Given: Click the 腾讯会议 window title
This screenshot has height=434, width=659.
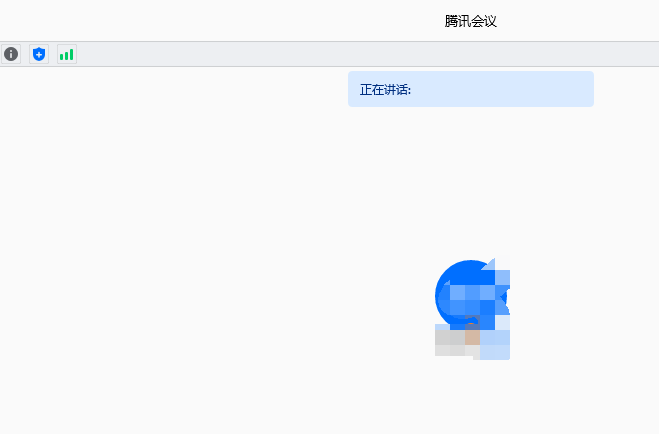Looking at the screenshot, I should (x=471, y=21).
